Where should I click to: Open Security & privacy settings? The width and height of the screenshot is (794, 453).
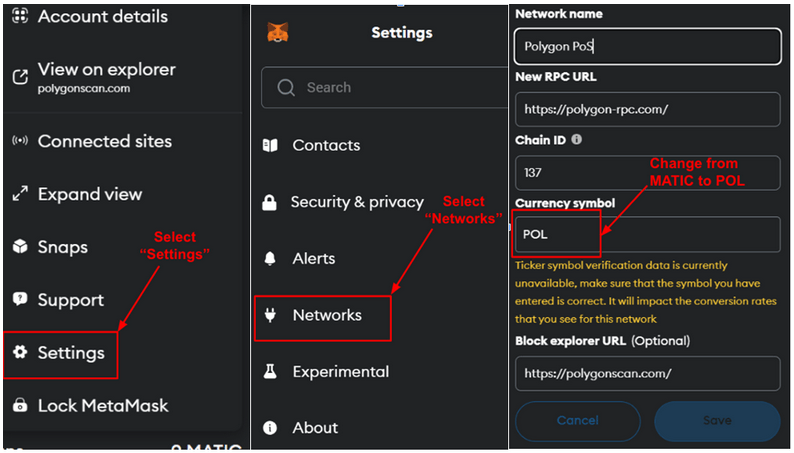356,202
